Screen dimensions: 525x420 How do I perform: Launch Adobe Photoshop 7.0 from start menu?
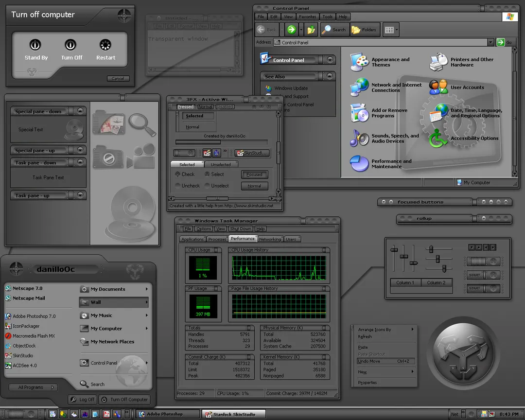31,316
